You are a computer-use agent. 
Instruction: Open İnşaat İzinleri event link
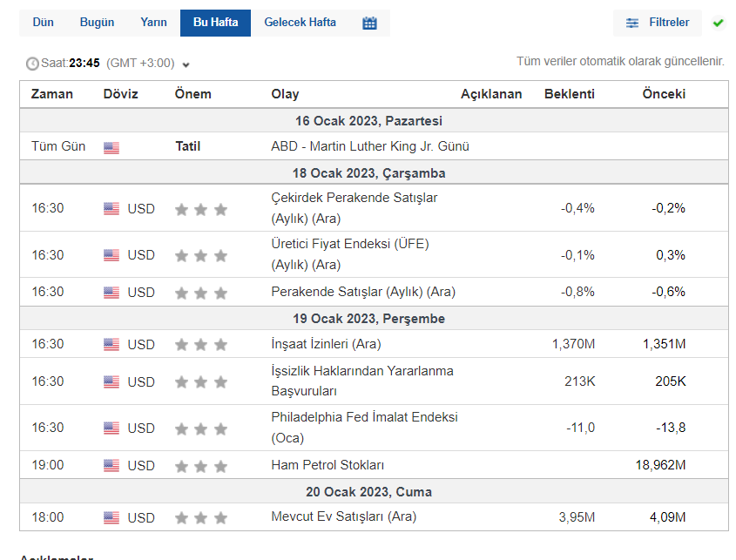(326, 344)
